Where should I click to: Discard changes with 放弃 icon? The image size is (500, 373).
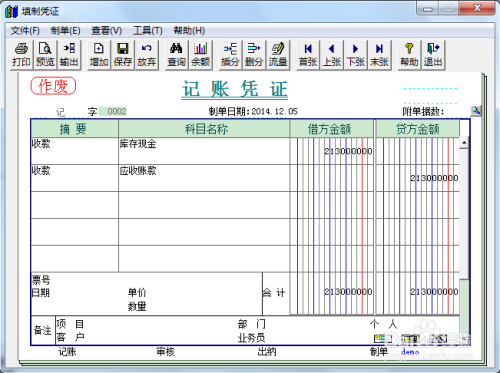click(x=147, y=55)
